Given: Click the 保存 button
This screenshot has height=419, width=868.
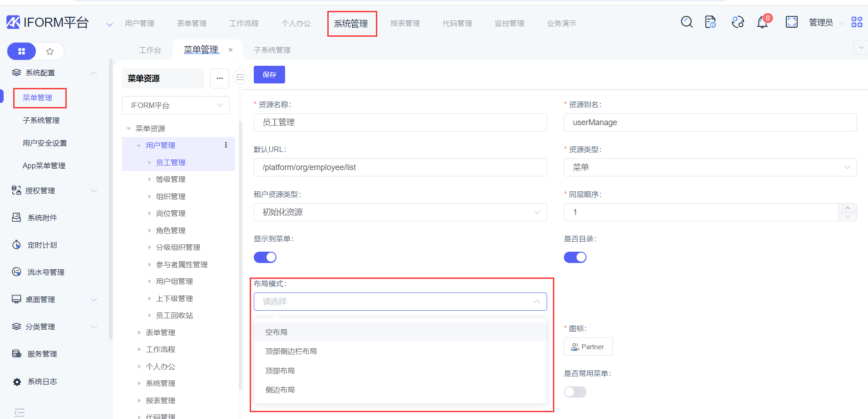Looking at the screenshot, I should tap(269, 75).
